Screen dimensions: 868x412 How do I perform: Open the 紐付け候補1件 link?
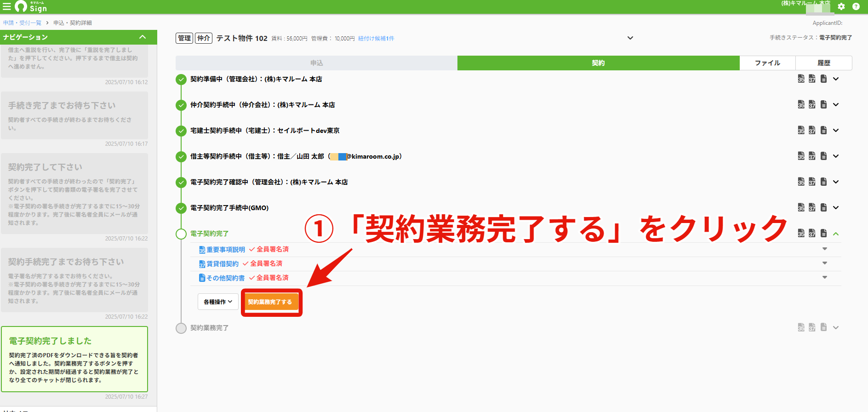(376, 39)
